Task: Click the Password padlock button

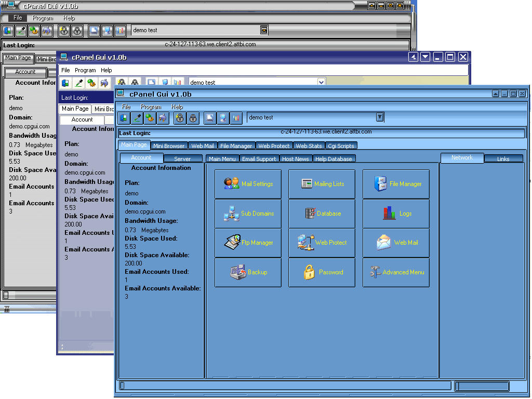Action: point(322,272)
